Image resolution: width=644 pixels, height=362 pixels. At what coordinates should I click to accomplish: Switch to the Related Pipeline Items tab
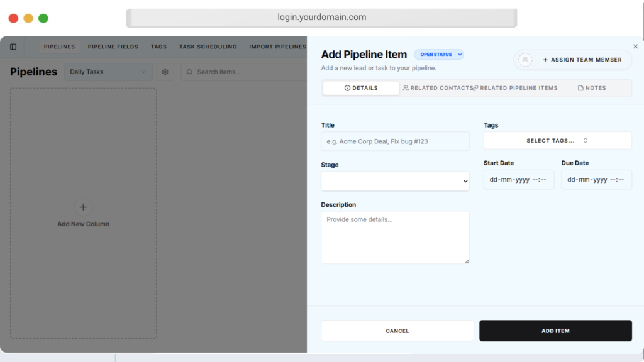click(516, 88)
